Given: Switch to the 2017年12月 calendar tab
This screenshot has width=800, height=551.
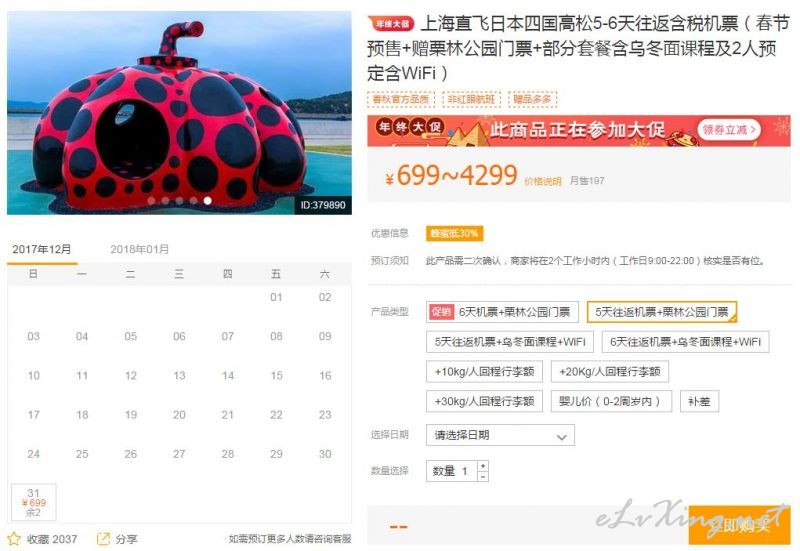Looking at the screenshot, I should (42, 249).
